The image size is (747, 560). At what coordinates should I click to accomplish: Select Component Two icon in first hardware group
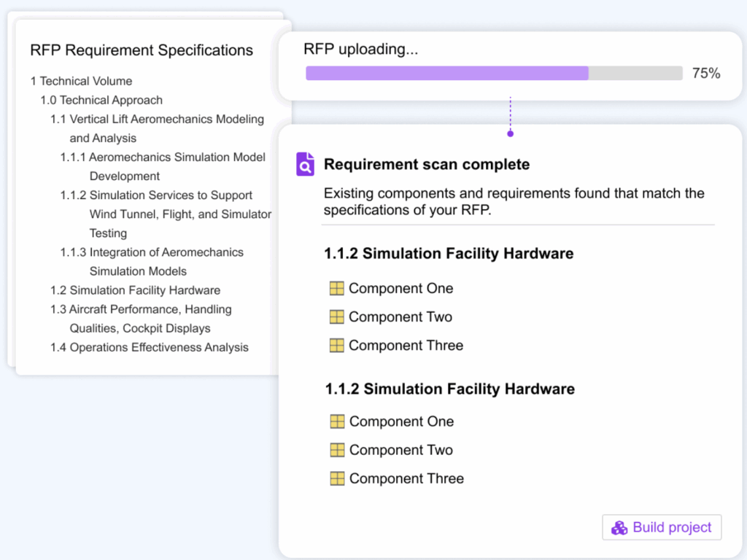click(337, 316)
